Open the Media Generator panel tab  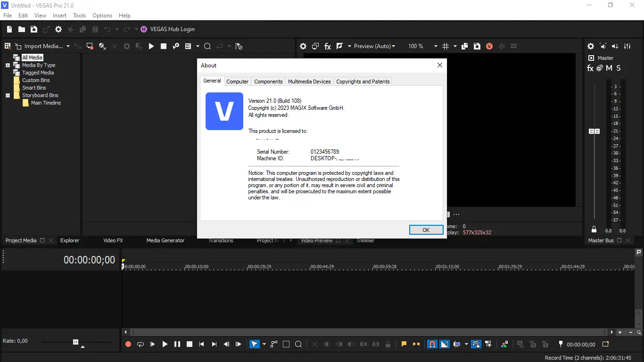point(165,240)
